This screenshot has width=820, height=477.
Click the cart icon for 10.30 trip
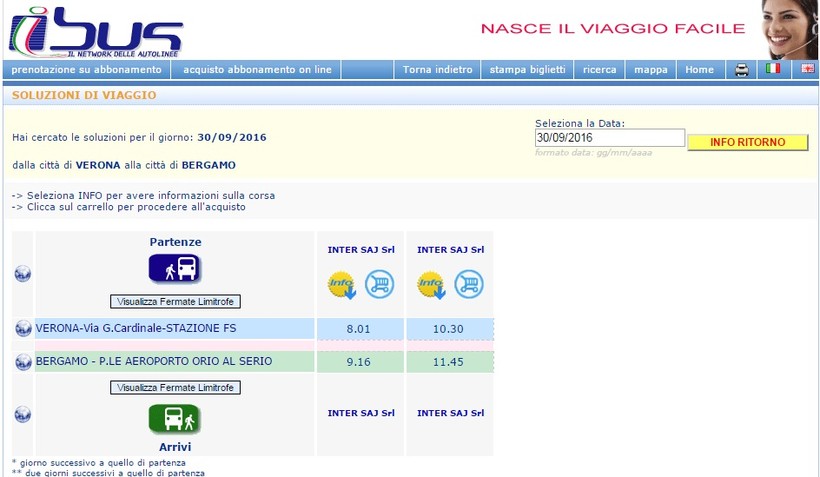pyautogui.click(x=468, y=285)
